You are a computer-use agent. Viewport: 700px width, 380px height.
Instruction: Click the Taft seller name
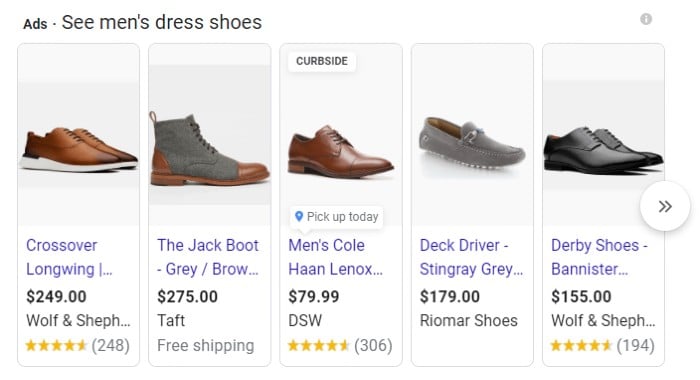[x=171, y=321]
